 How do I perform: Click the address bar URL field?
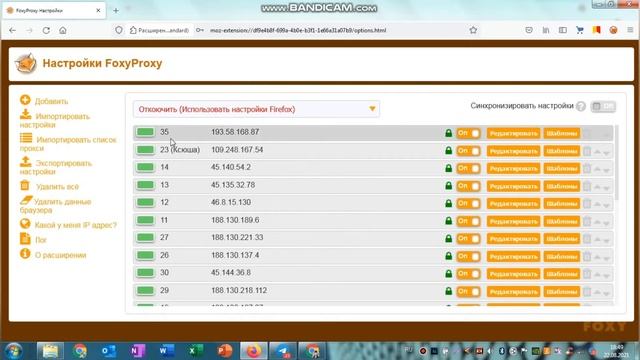[298, 30]
